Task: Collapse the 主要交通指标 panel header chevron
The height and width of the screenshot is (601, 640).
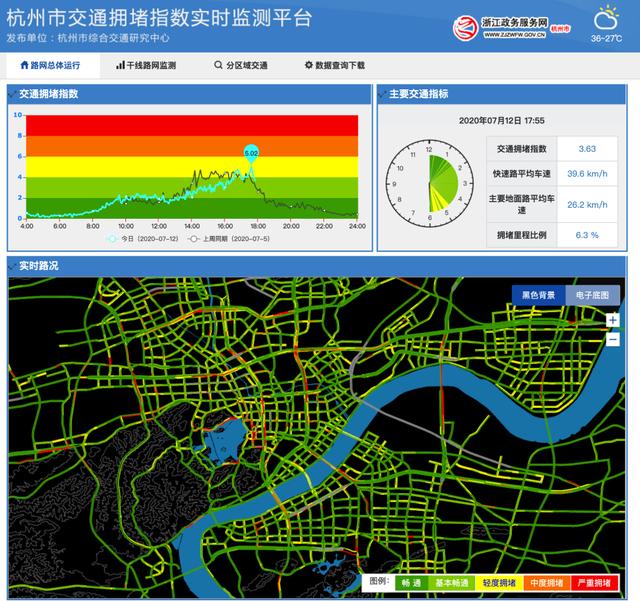Action: pyautogui.click(x=382, y=94)
